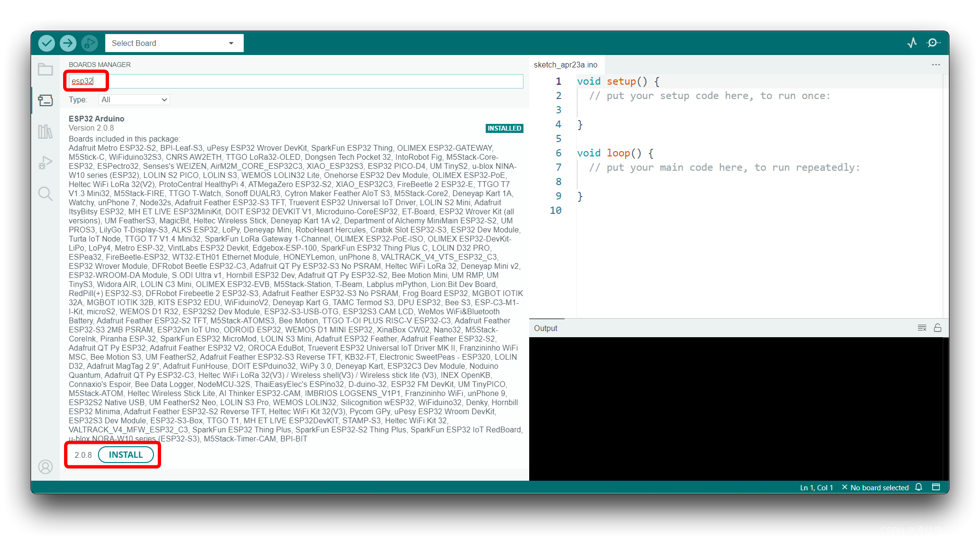Click the Start Debugging toolbar icon
Screen dimensions: 980x540
point(89,43)
